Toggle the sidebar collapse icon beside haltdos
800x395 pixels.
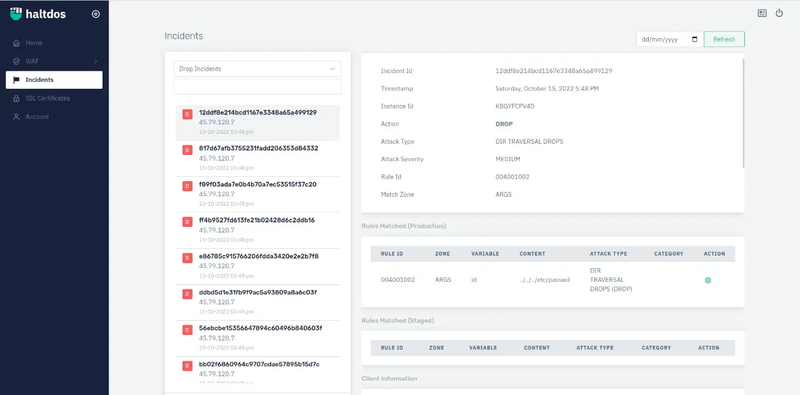[x=95, y=14]
